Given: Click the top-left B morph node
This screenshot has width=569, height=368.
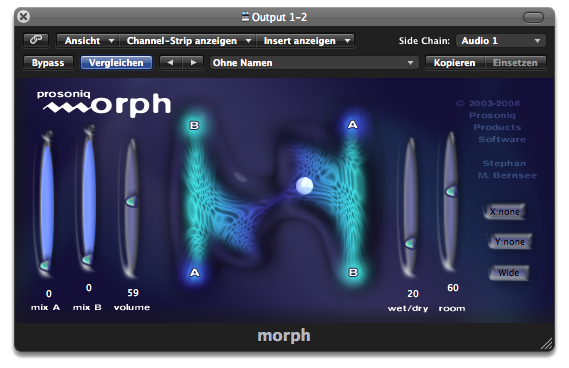Looking at the screenshot, I should coord(195,126).
